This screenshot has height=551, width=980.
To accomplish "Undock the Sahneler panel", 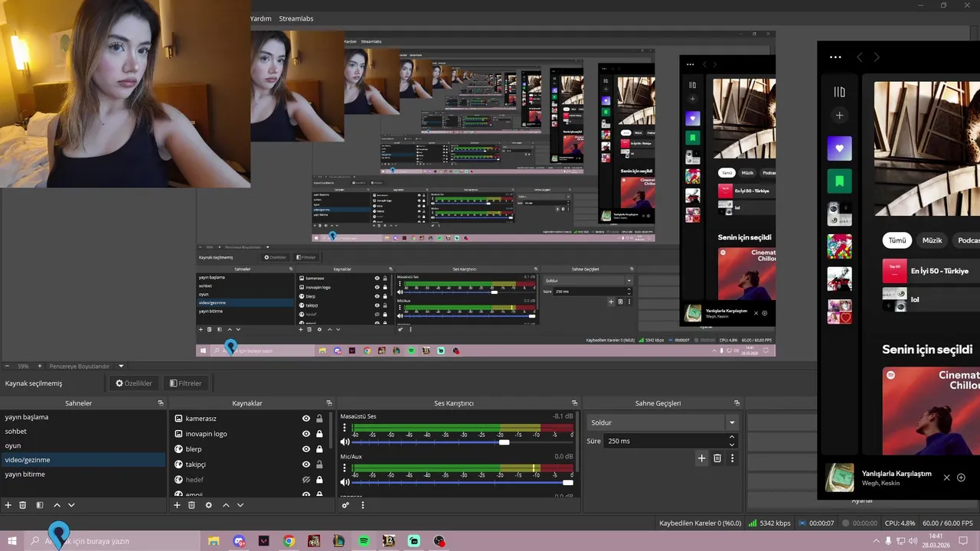I will (161, 403).
